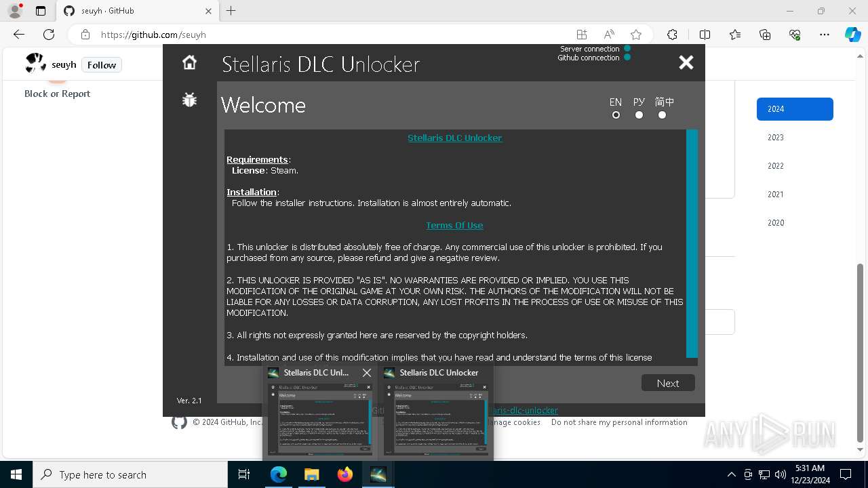Open Edge Extensions puzzle icon
This screenshot has height=488, width=868.
tap(672, 35)
